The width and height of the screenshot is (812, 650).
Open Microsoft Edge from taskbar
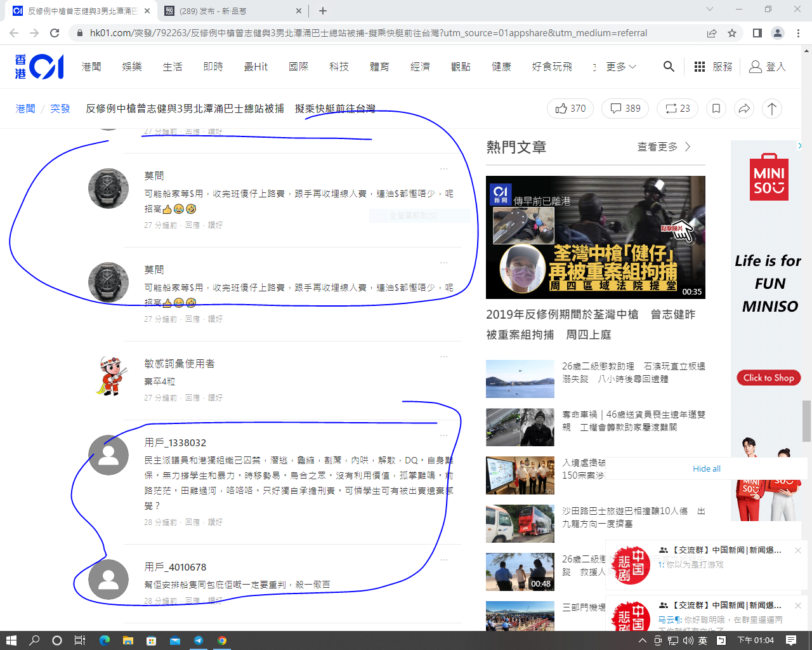click(x=105, y=640)
